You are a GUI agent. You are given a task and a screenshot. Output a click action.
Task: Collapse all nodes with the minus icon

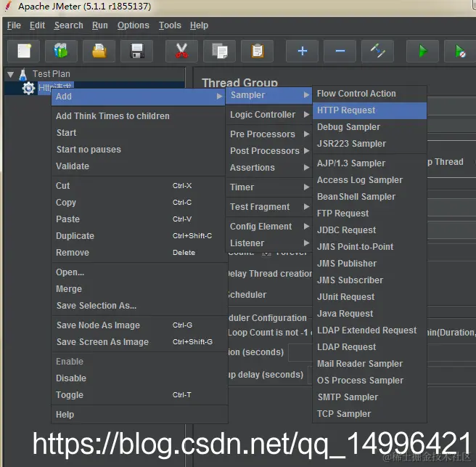tap(340, 51)
